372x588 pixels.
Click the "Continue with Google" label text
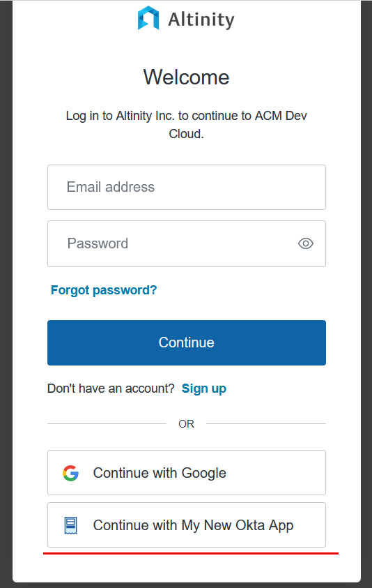[x=160, y=473]
